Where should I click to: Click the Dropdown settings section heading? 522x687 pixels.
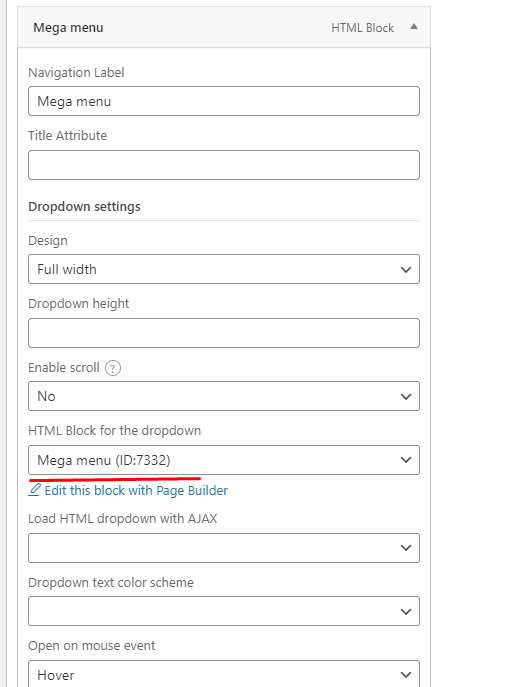pos(84,206)
